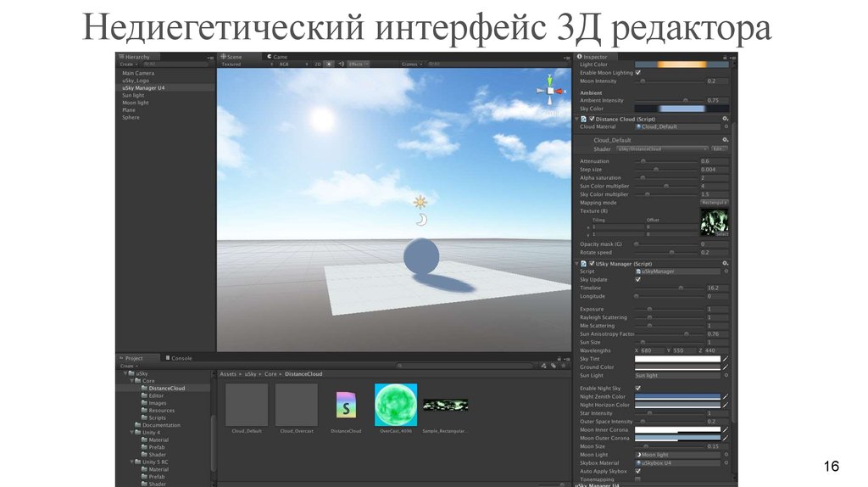Toggle scene audio speaker icon
The width and height of the screenshot is (868, 487).
tap(342, 64)
